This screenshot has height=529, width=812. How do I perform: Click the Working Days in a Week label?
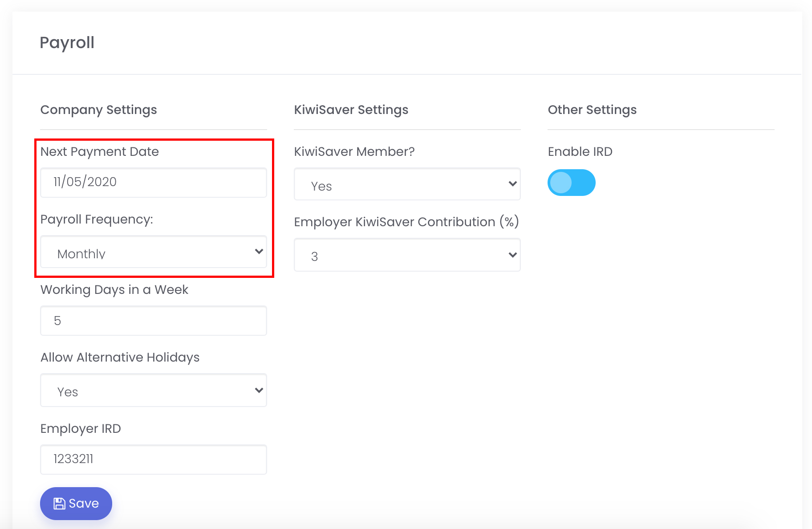click(x=114, y=290)
